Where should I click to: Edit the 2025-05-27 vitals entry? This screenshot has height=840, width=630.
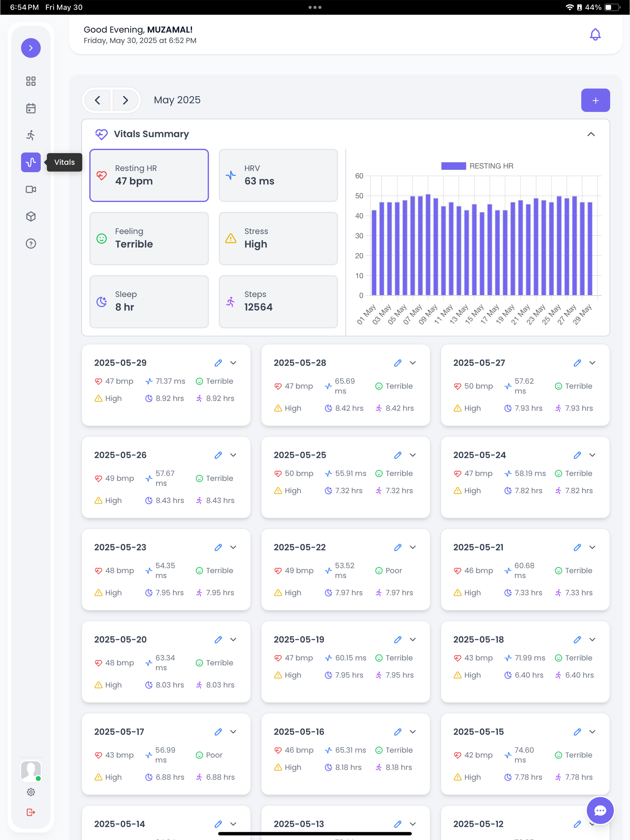(x=577, y=363)
